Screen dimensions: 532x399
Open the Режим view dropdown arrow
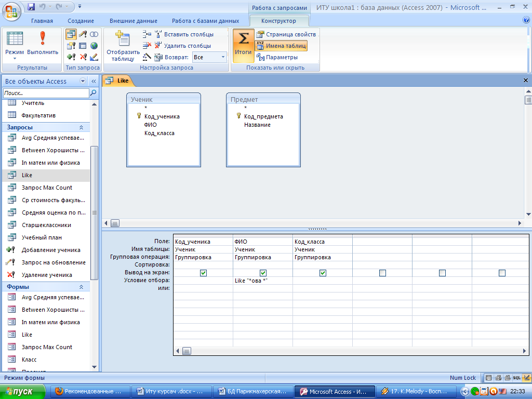pyautogui.click(x=15, y=59)
